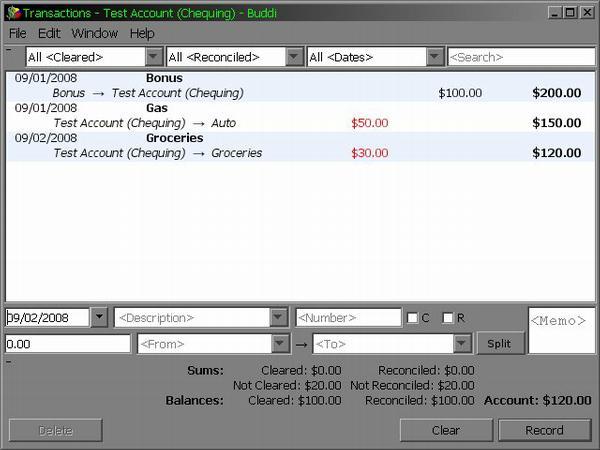600x450 pixels.
Task: Toggle the R reconciled checkbox
Action: pos(448,318)
